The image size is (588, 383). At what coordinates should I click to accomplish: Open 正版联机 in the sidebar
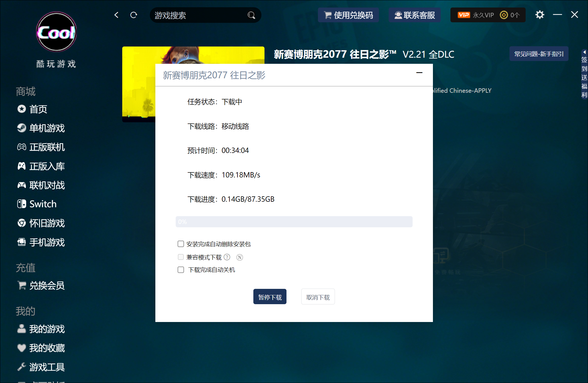point(41,147)
